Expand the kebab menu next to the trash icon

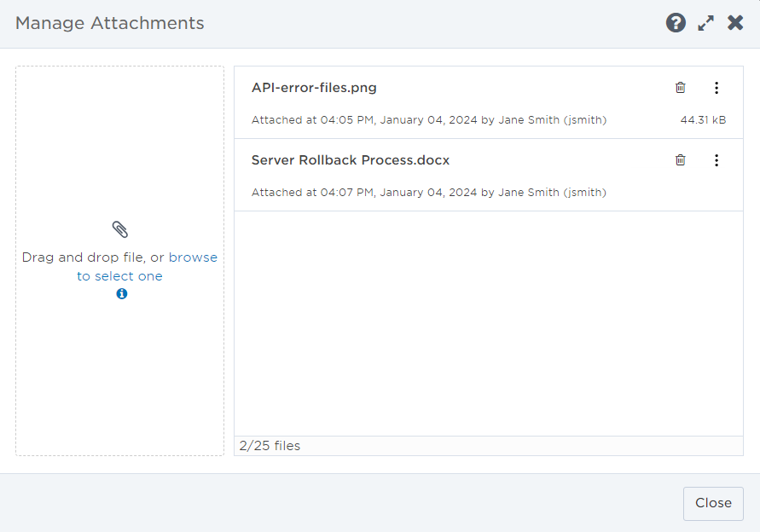coord(716,88)
